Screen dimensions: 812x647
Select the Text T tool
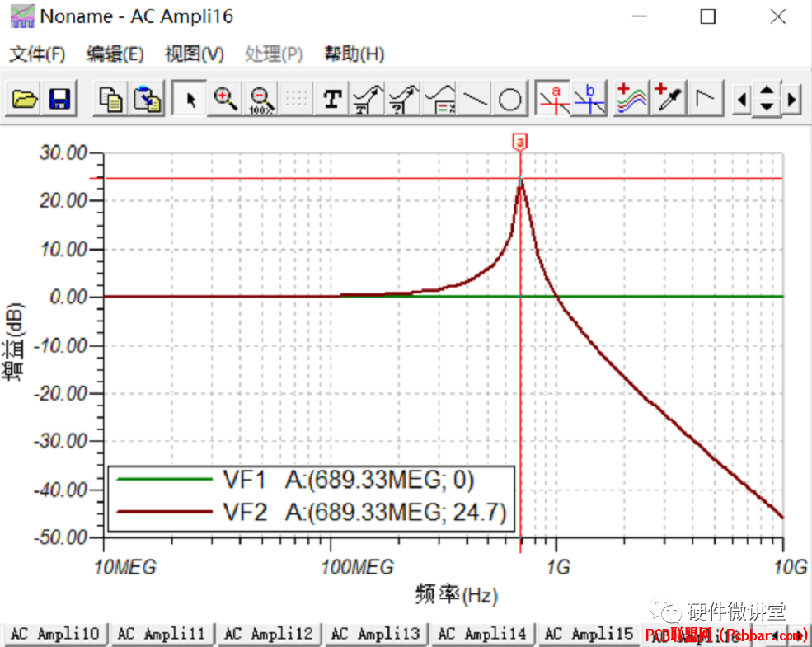click(x=332, y=98)
